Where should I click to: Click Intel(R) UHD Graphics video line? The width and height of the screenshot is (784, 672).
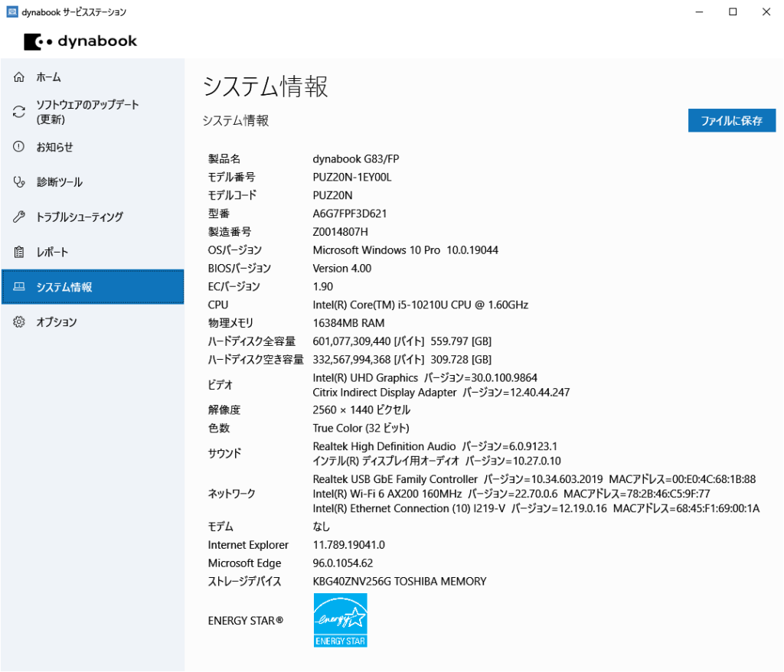click(x=425, y=377)
